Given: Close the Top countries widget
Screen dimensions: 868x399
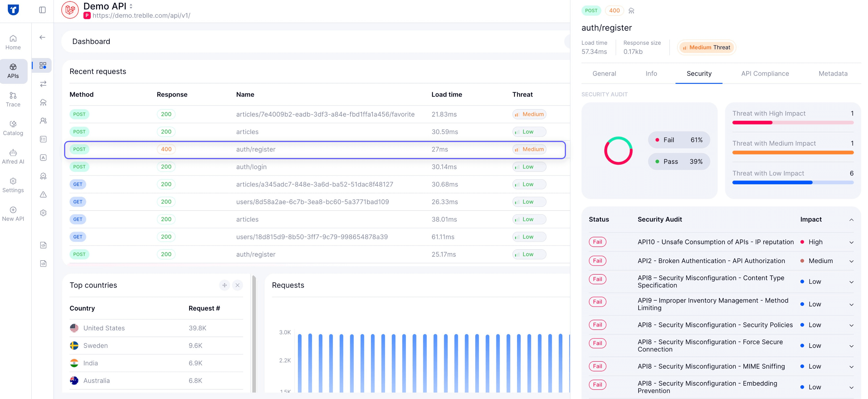Looking at the screenshot, I should click(x=238, y=285).
